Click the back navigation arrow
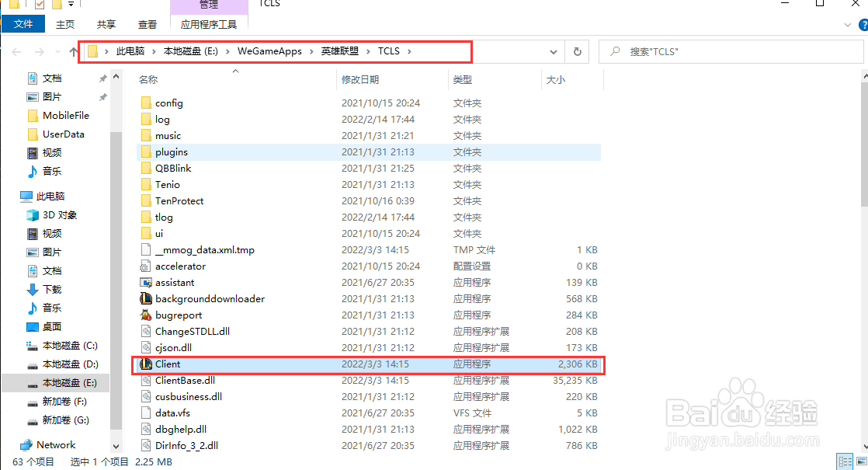The height and width of the screenshot is (470, 868). coord(16,51)
